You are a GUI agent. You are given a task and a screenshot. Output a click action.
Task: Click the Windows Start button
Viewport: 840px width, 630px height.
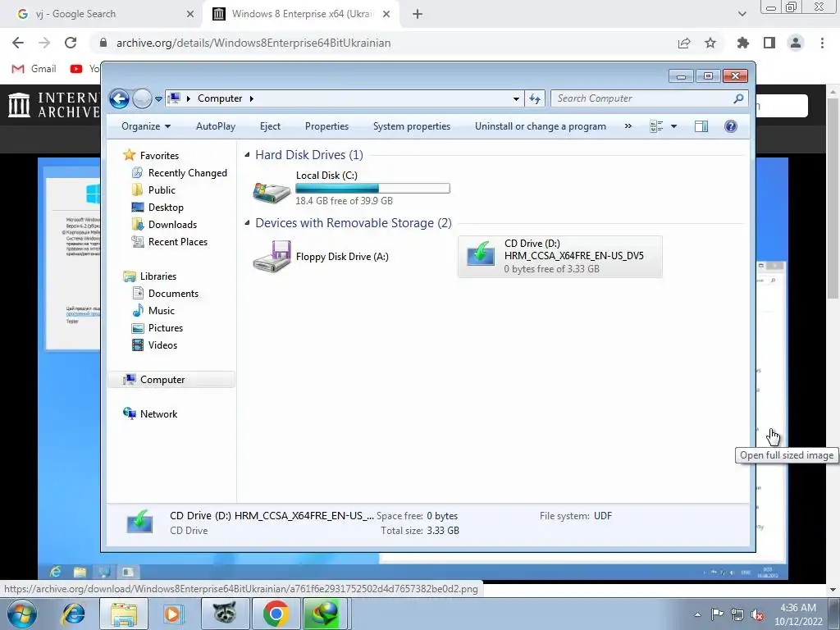pyautogui.click(x=22, y=614)
